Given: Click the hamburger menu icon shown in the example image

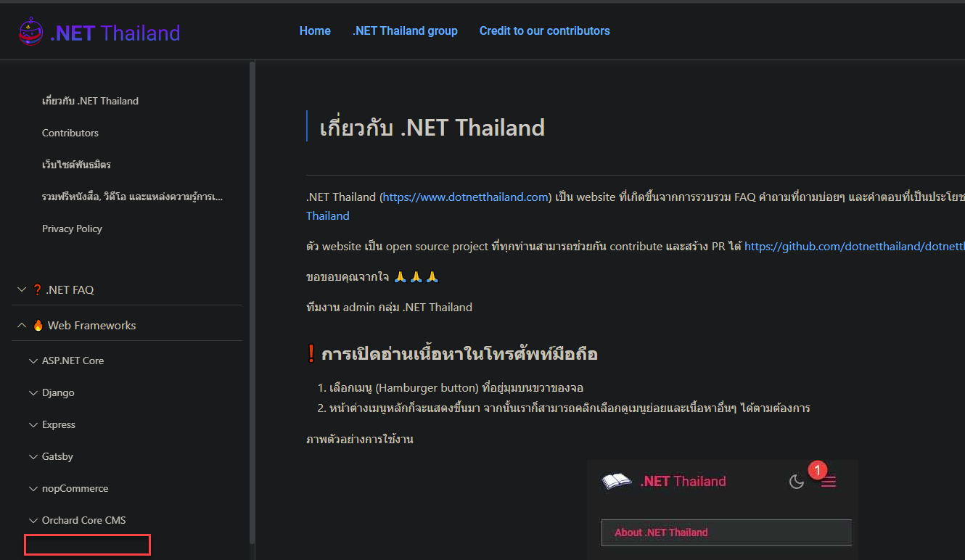Looking at the screenshot, I should coord(828,480).
